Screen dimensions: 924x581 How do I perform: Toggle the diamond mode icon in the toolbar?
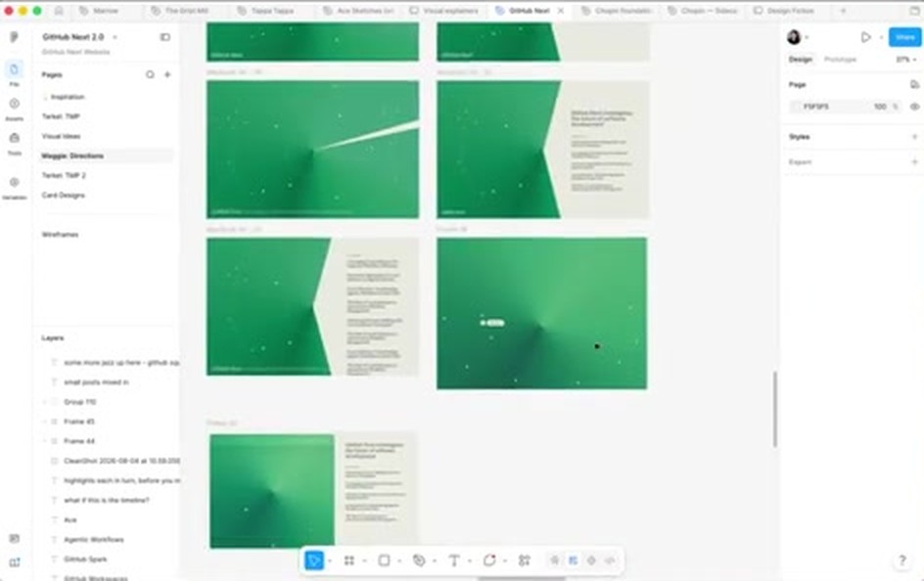pyautogui.click(x=591, y=560)
